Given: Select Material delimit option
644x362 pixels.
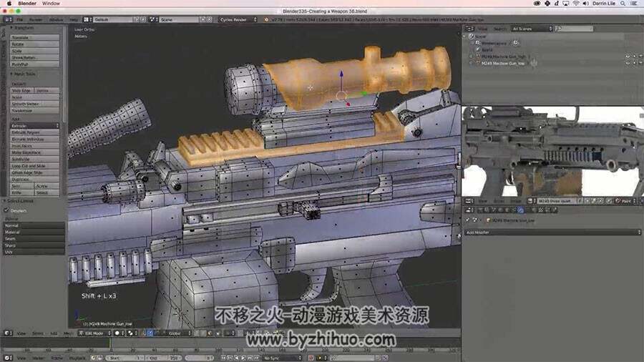Looking at the screenshot, I should (34, 232).
